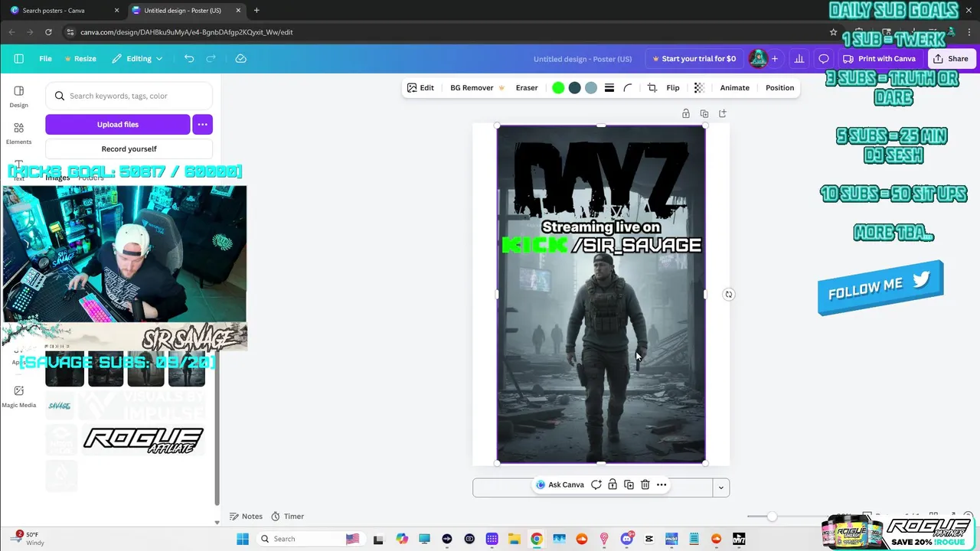Expand the page list chevron below the canvas
The image size is (980, 551).
click(720, 487)
